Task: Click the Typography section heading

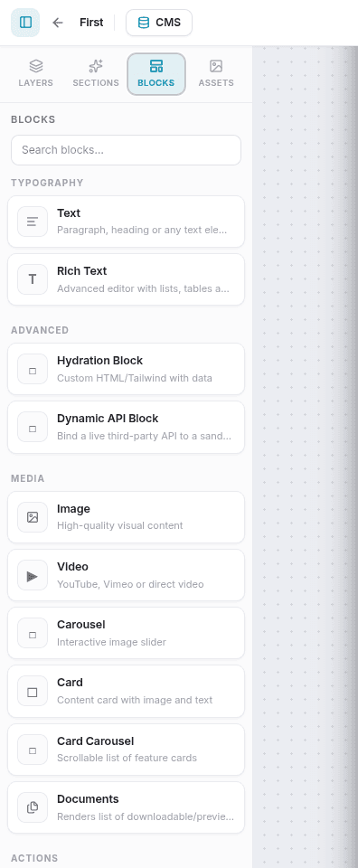Action: 47,183
